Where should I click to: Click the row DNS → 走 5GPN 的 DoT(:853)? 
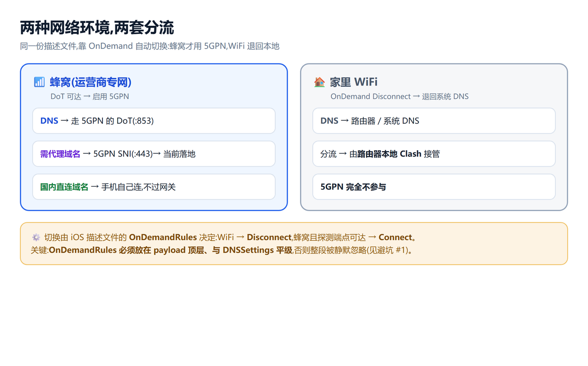(154, 121)
